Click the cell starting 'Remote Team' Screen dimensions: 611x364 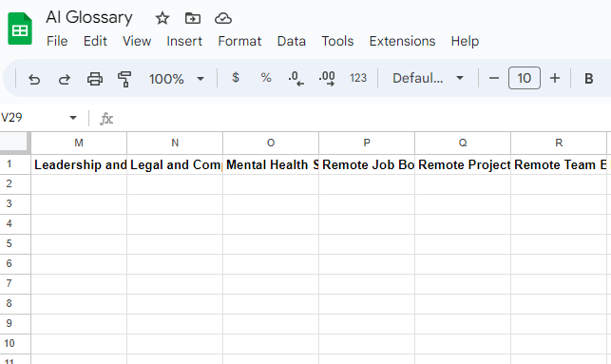point(559,164)
